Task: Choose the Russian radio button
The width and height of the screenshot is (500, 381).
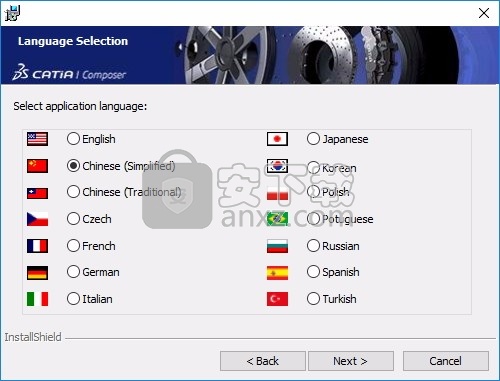Action: click(x=313, y=246)
